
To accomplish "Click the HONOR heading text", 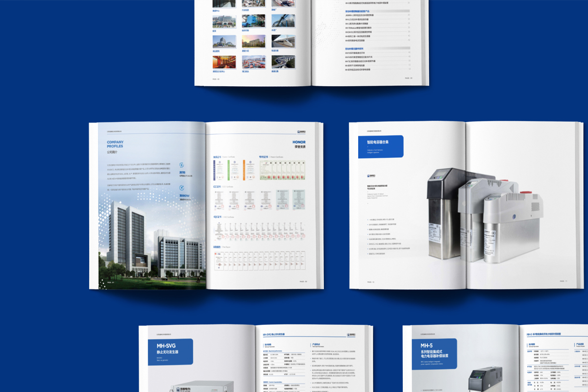I will (x=298, y=142).
